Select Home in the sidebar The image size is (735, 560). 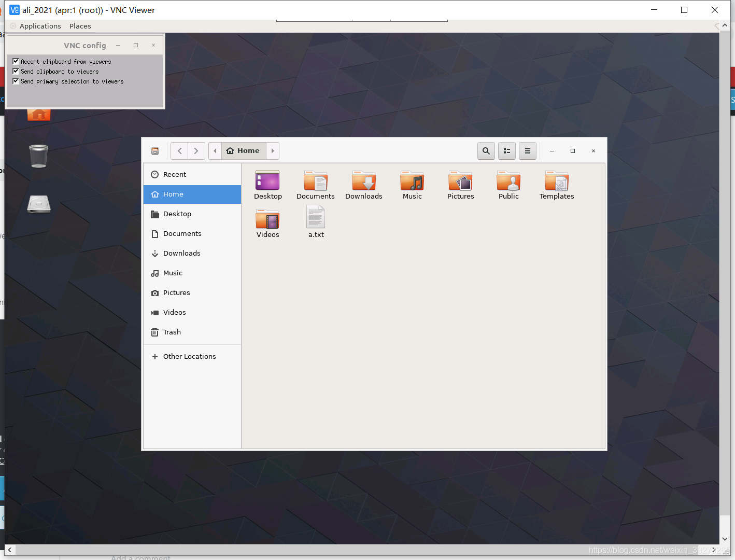coord(192,194)
